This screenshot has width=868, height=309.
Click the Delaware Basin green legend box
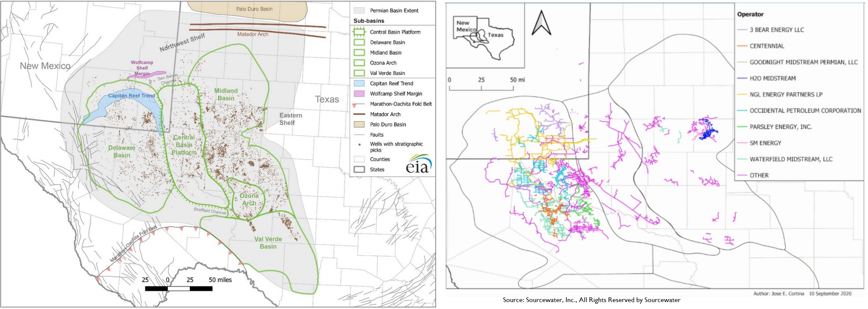pyautogui.click(x=359, y=42)
